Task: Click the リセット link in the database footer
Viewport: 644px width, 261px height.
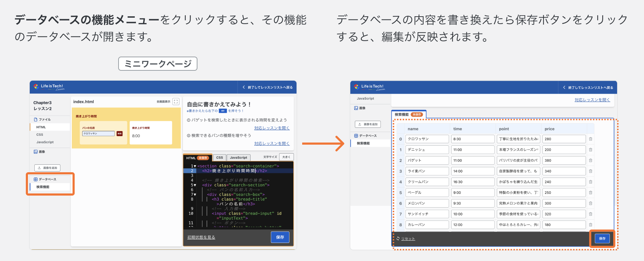Action: pyautogui.click(x=408, y=239)
